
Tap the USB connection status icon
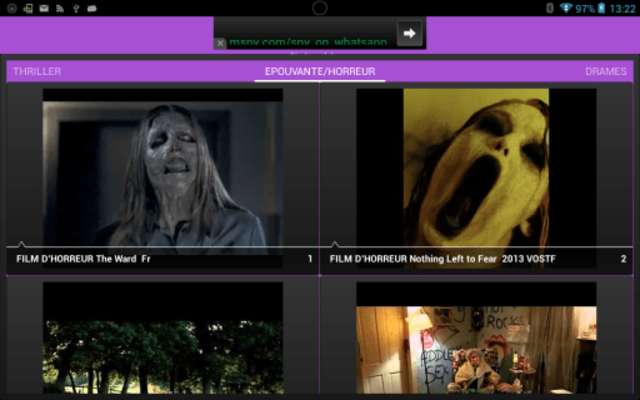point(76,8)
